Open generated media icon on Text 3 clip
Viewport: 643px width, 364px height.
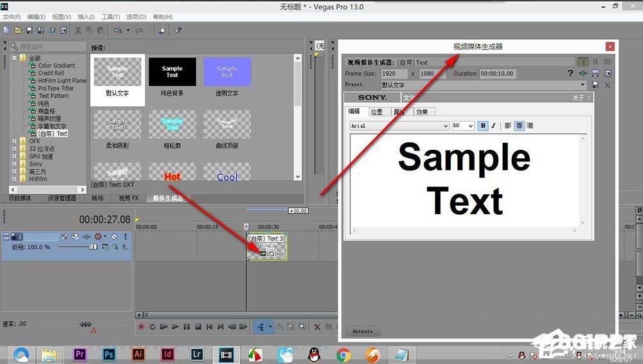pos(263,253)
